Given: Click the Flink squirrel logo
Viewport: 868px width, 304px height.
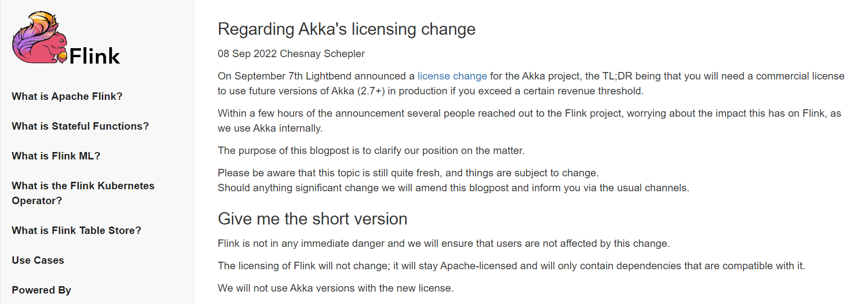Looking at the screenshot, I should [x=40, y=37].
